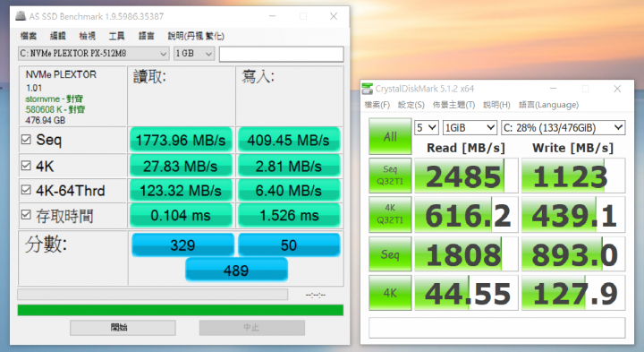The image size is (644, 352).
Task: Open the 檔案(F) menu in CrystalDiskMark
Action: click(377, 105)
